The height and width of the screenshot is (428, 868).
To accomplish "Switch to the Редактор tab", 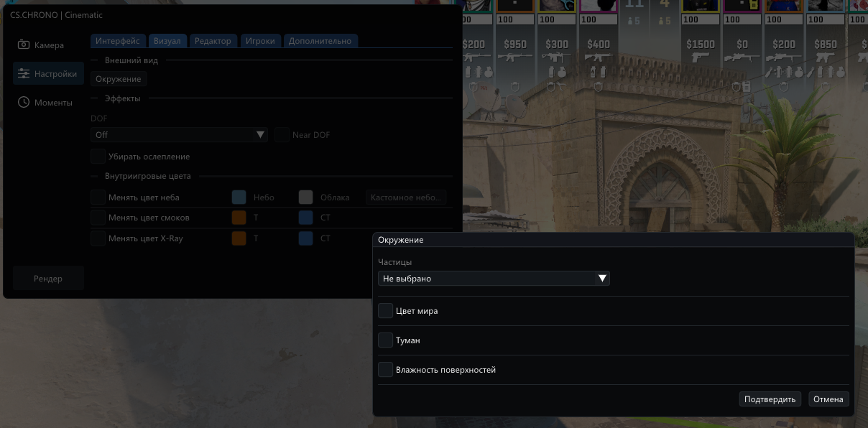I will coord(213,41).
